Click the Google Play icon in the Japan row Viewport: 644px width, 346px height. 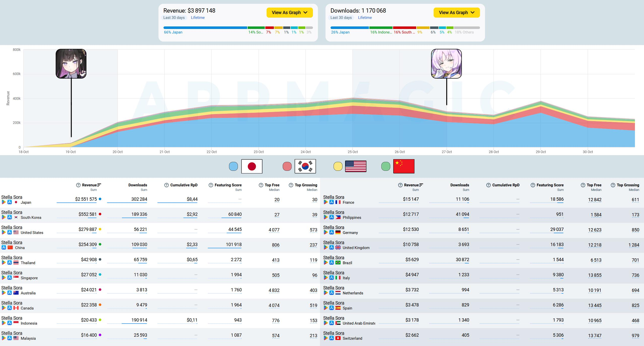click(x=4, y=202)
